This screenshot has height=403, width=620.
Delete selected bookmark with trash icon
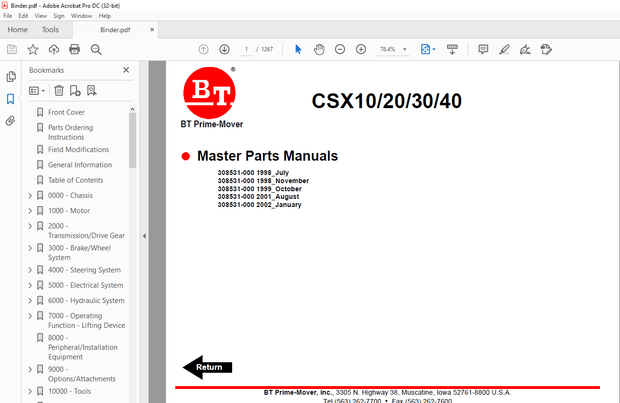coord(59,91)
